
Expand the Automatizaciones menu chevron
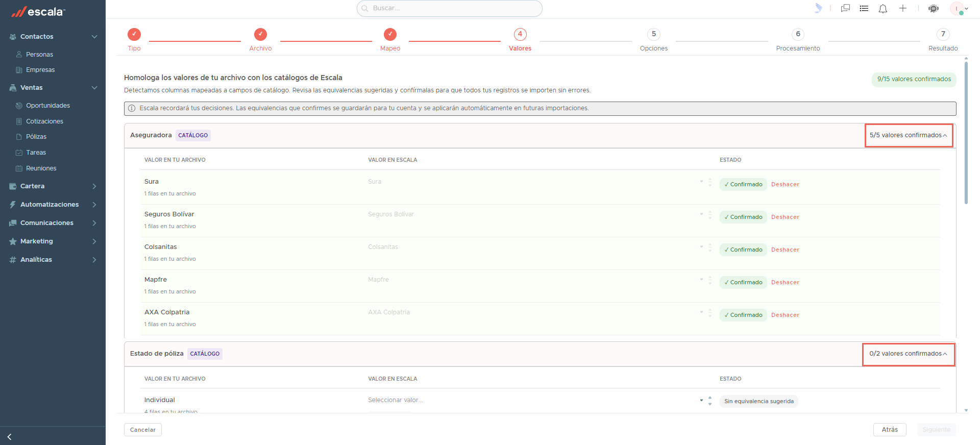tap(94, 205)
